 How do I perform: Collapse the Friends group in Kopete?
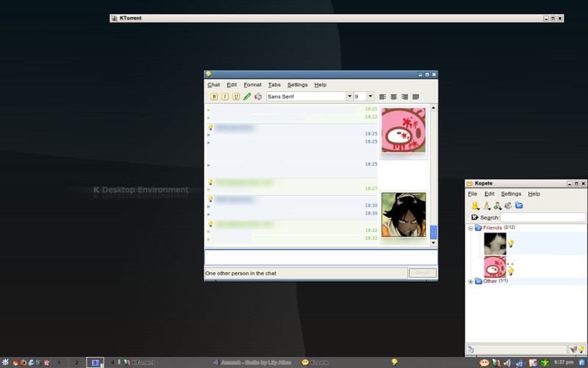[x=470, y=228]
